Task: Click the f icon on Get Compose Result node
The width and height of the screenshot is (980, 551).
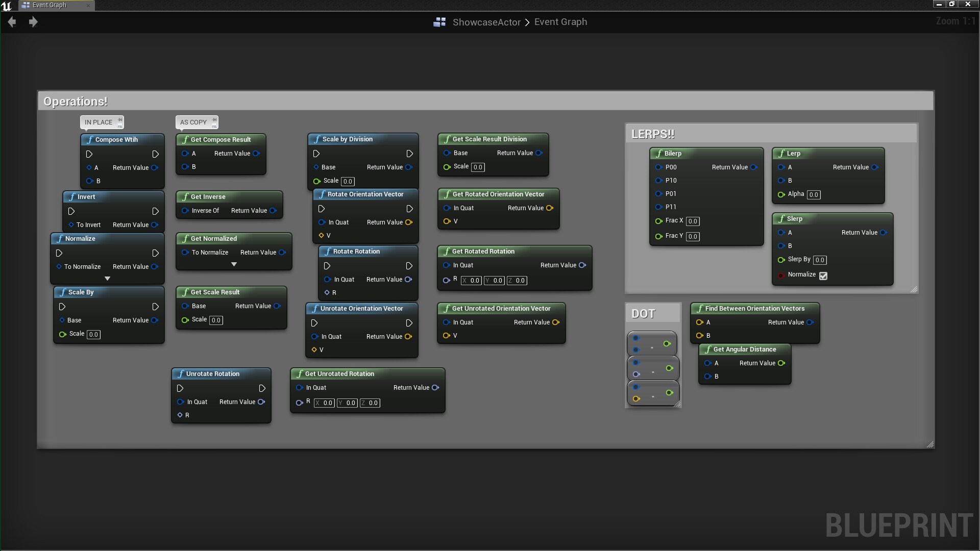Action: [x=185, y=139]
